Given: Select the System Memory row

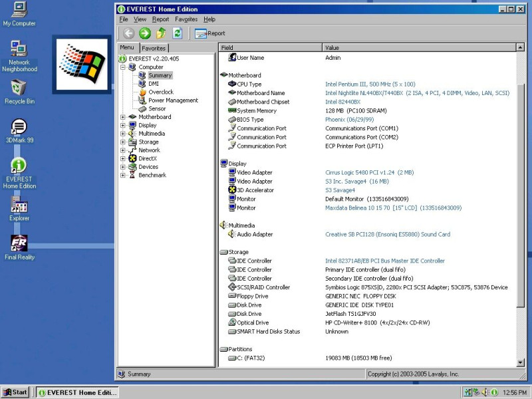Looking at the screenshot, I should point(307,110).
